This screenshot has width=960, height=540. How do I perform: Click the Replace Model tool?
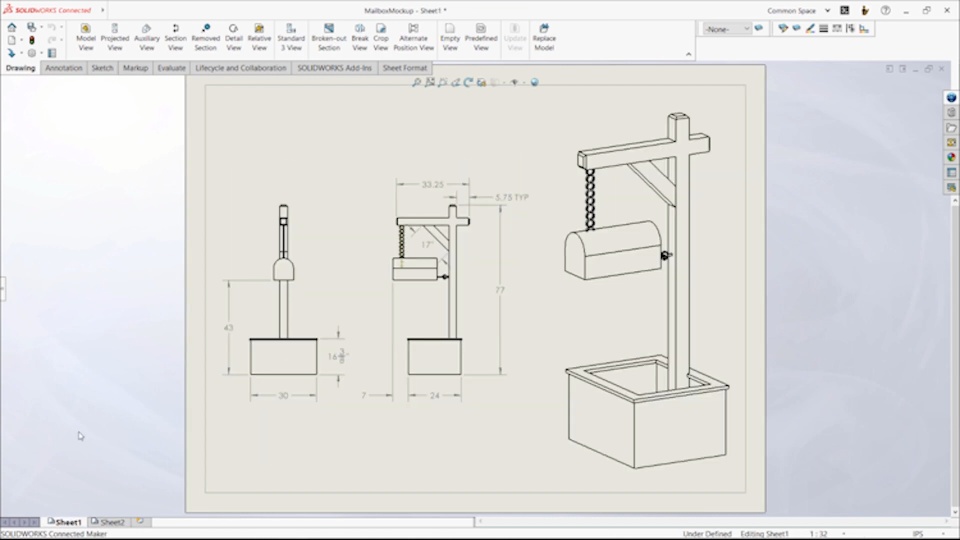[x=544, y=37]
